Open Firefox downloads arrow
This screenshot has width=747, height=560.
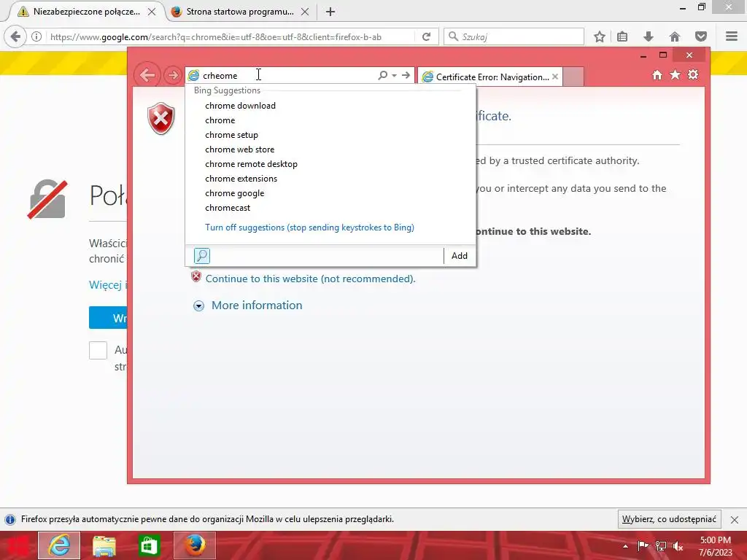click(x=648, y=36)
